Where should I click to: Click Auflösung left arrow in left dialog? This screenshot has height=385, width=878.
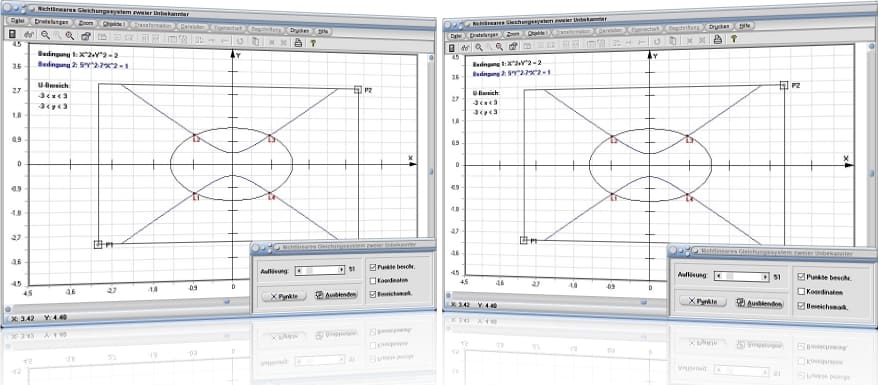[x=299, y=270]
